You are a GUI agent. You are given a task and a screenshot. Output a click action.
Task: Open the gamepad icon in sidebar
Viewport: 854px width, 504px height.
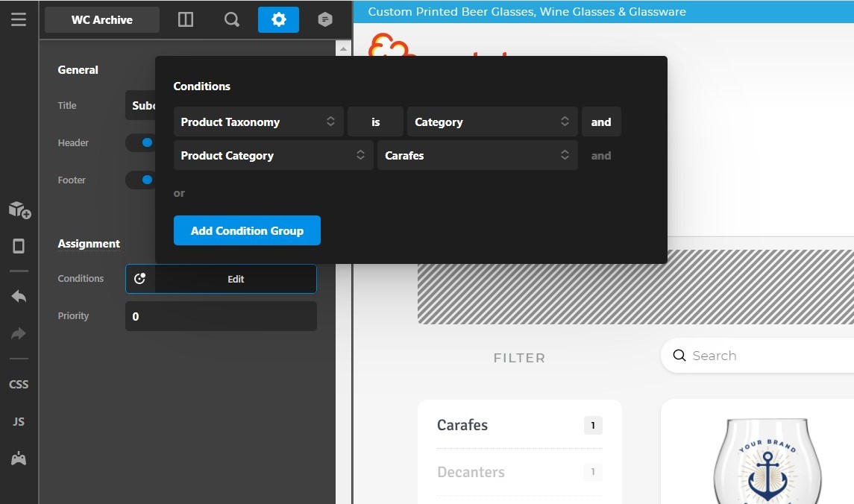(x=19, y=459)
